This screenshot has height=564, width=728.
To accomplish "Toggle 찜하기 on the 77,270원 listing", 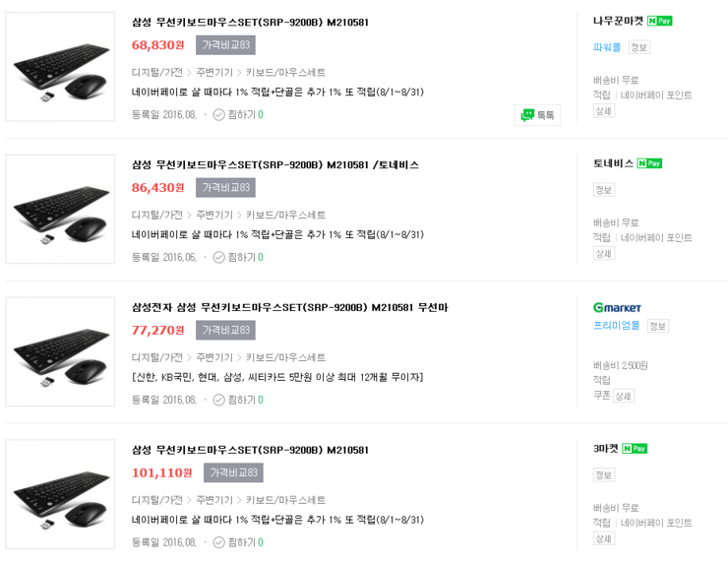I will (x=237, y=401).
